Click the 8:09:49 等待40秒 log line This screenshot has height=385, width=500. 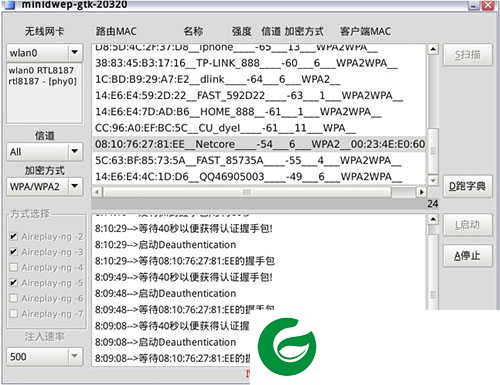(x=184, y=277)
